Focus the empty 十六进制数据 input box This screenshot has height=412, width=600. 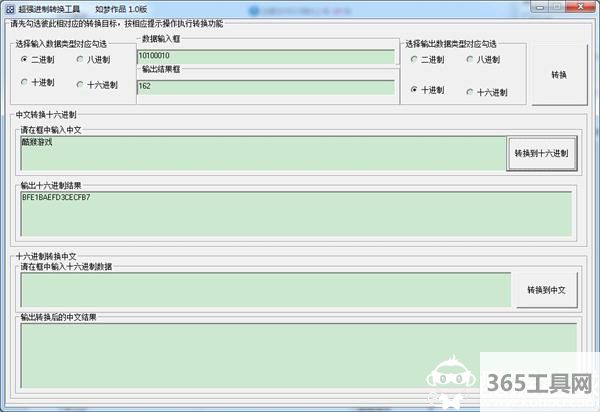tap(264, 290)
